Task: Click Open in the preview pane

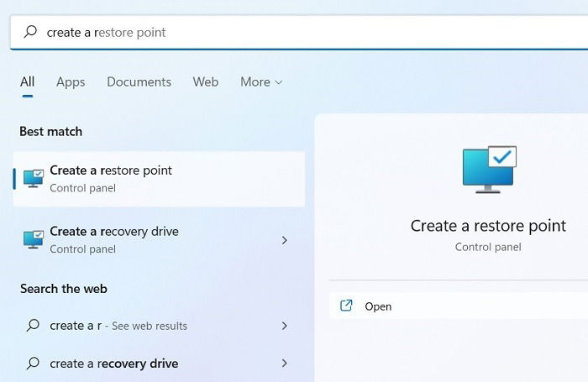Action: 459,306
